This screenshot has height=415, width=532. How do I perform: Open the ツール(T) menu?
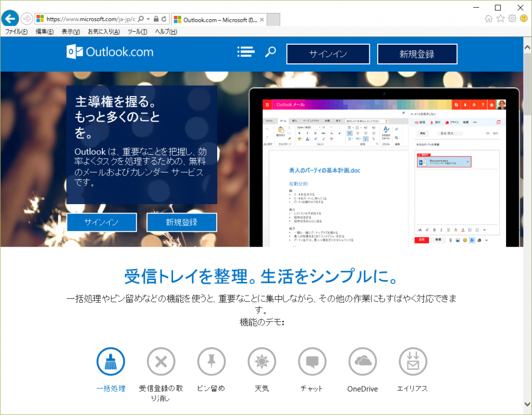[137, 32]
